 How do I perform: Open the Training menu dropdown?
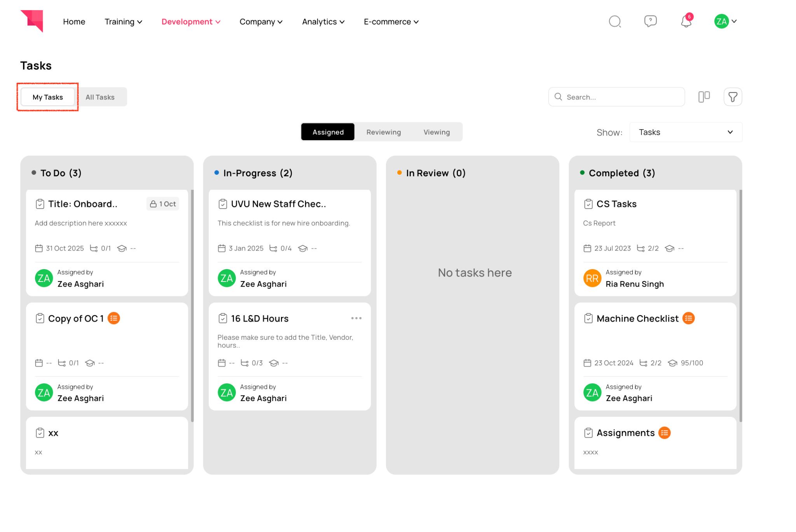123,22
